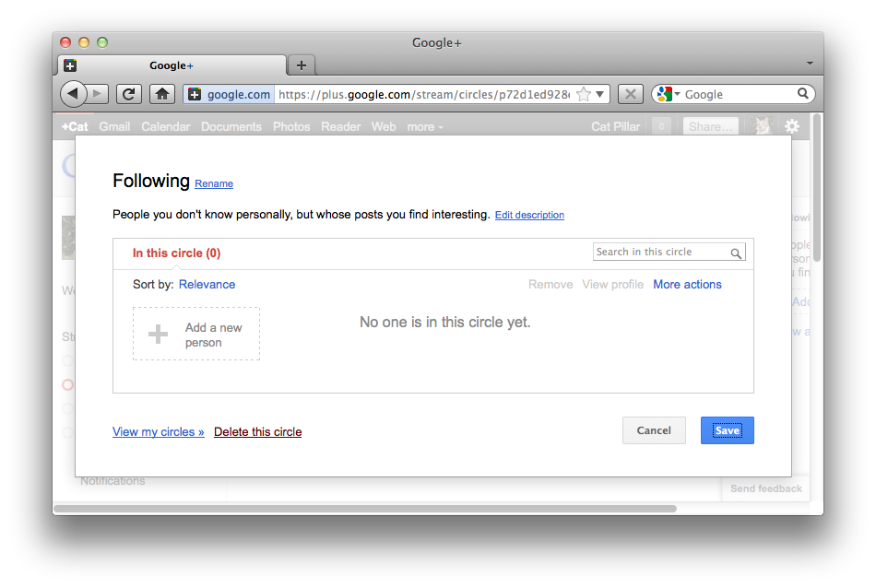
Task: Click the plus icon in Add a new person
Action: [x=158, y=334]
